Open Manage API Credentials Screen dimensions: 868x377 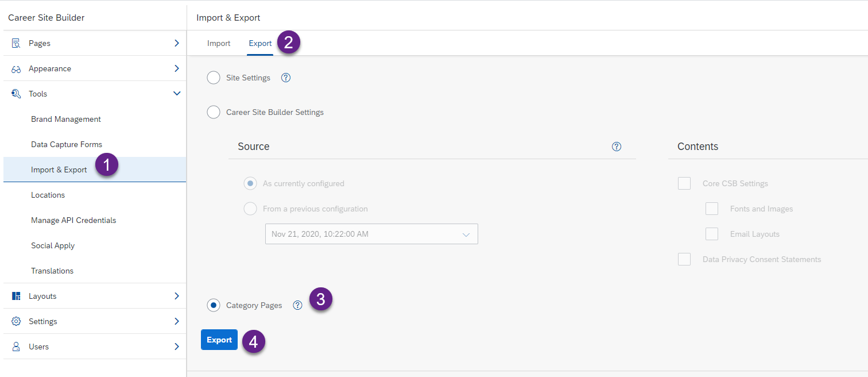(73, 220)
